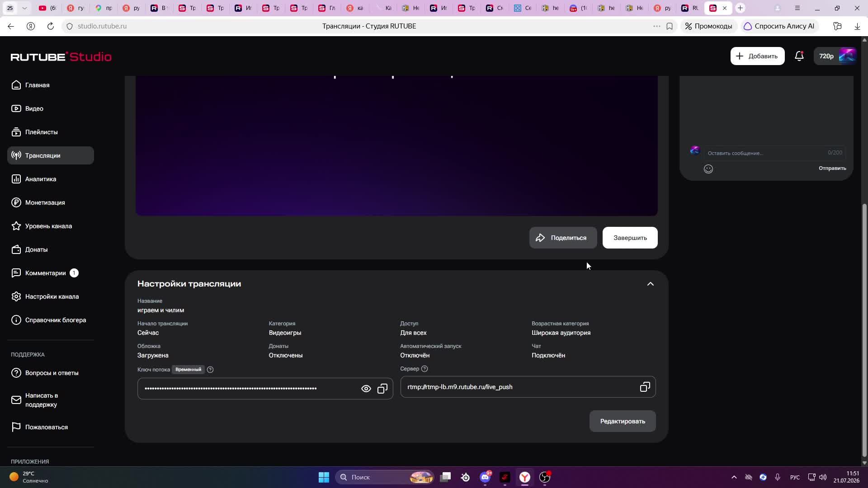
Task: Show the Ключ потока help tooltip icon
Action: point(210,370)
